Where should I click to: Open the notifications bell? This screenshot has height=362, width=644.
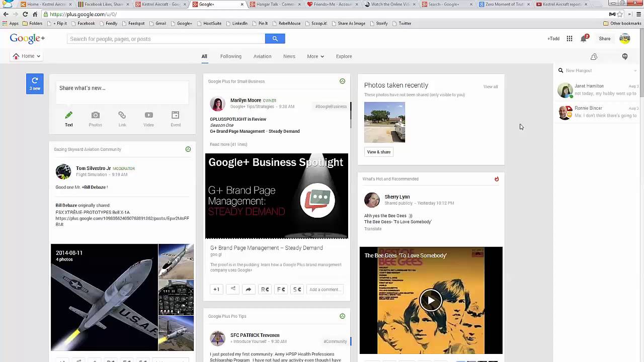584,38
